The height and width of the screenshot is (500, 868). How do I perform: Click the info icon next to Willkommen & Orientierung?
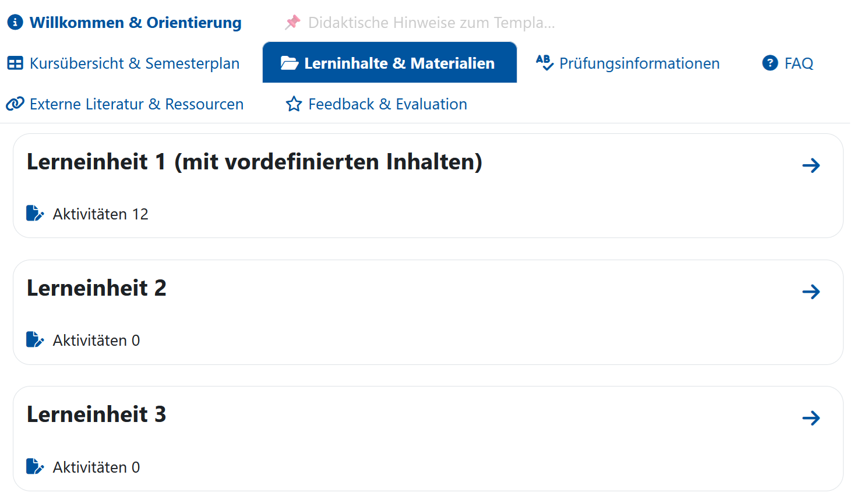(14, 22)
